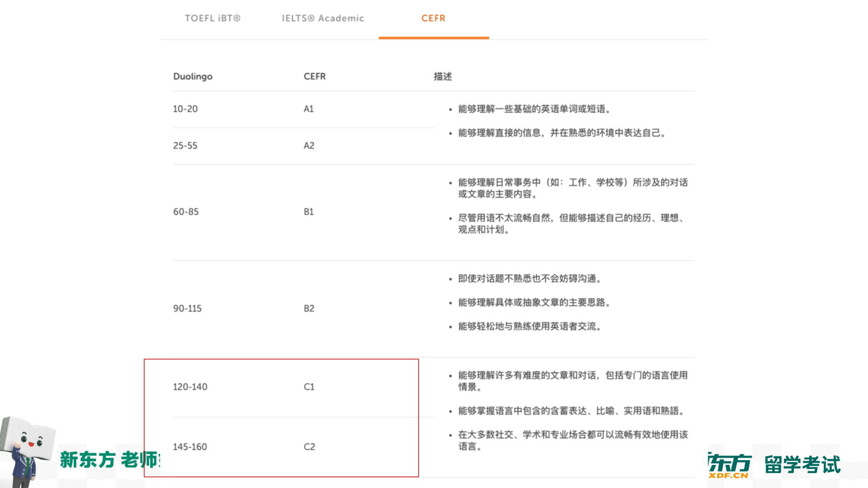Screen dimensions: 868x488
Task: Click description starting 在大多数社交、学术和专业场合
Action: click(573, 441)
